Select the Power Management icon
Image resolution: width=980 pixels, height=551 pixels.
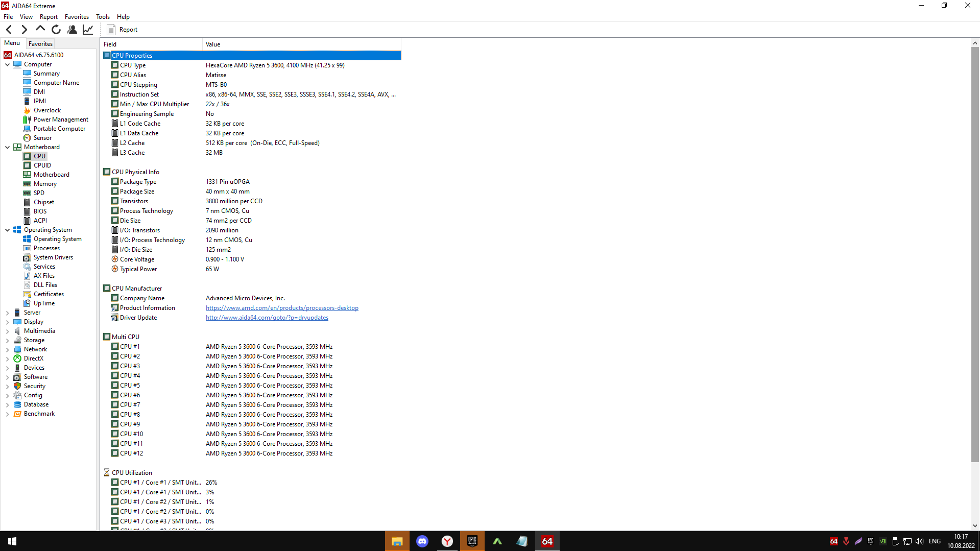[27, 119]
